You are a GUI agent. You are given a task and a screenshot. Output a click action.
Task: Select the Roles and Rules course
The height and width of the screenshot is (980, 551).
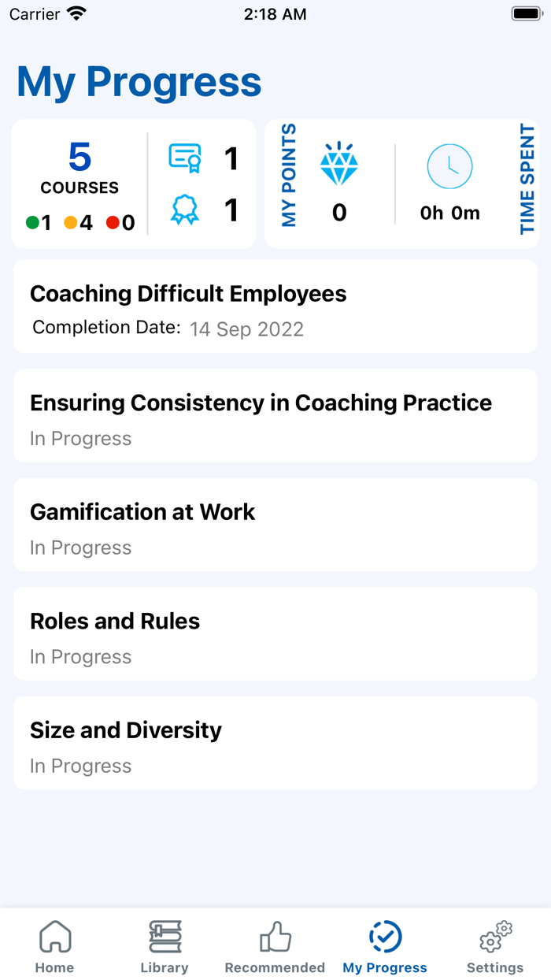pyautogui.click(x=275, y=634)
